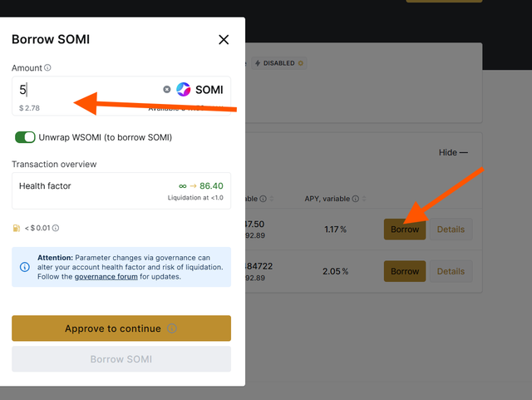Image resolution: width=532 pixels, height=400 pixels.
Task: Close the Borrow SOMI dialog
Action: pyautogui.click(x=224, y=40)
